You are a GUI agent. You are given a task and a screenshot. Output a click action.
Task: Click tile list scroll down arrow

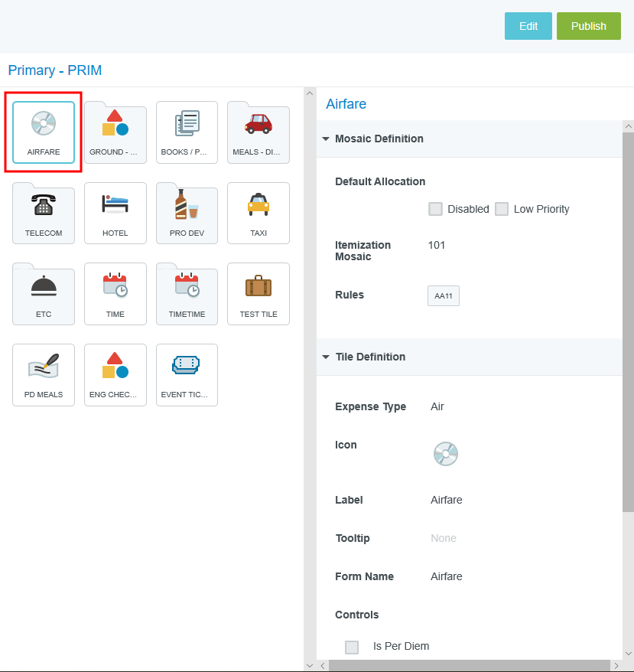(x=310, y=666)
